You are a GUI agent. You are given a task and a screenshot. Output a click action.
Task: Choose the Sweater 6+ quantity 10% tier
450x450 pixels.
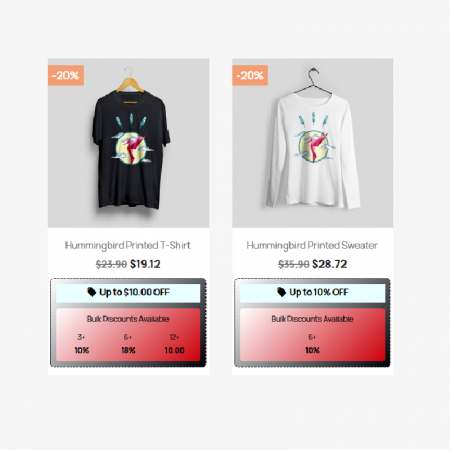[312, 344]
